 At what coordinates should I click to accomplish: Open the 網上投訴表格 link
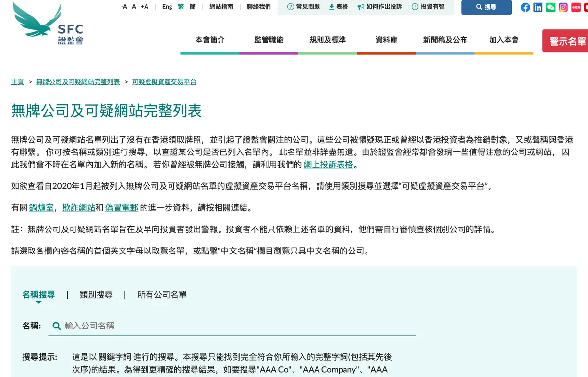tap(328, 165)
